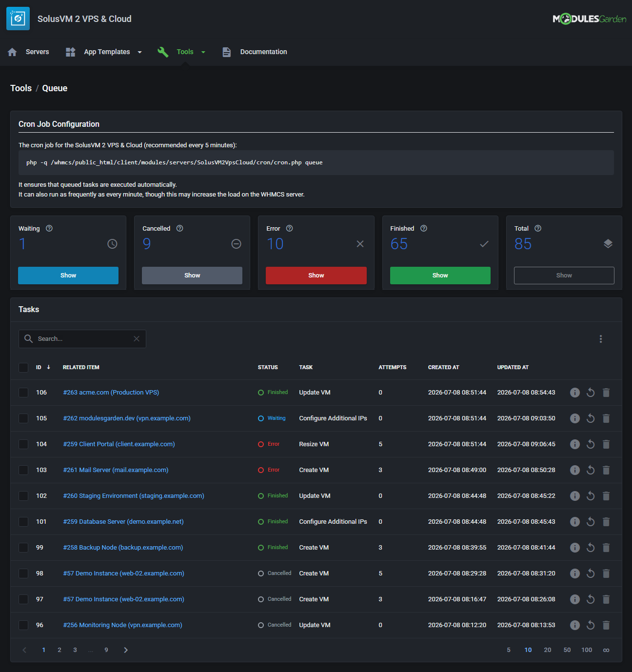Check the box for task 106
The width and height of the screenshot is (632, 672).
(x=23, y=393)
